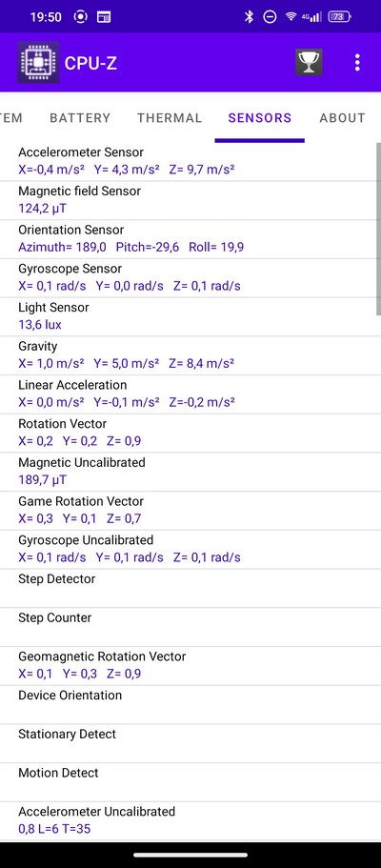Switch to the Thermal tab
381x868 pixels.
[x=170, y=117]
